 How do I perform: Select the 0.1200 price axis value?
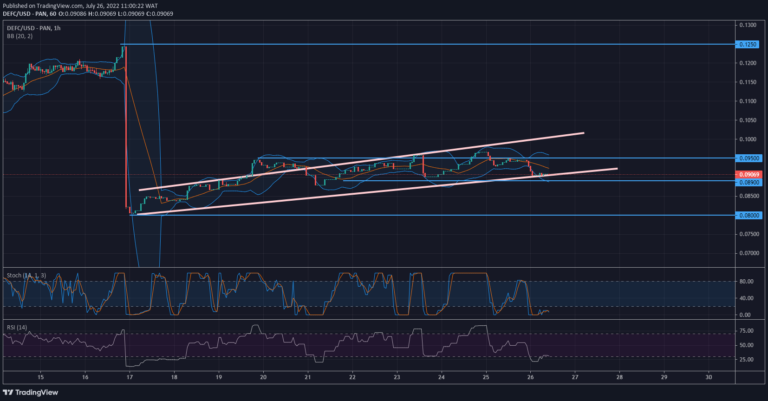point(747,63)
